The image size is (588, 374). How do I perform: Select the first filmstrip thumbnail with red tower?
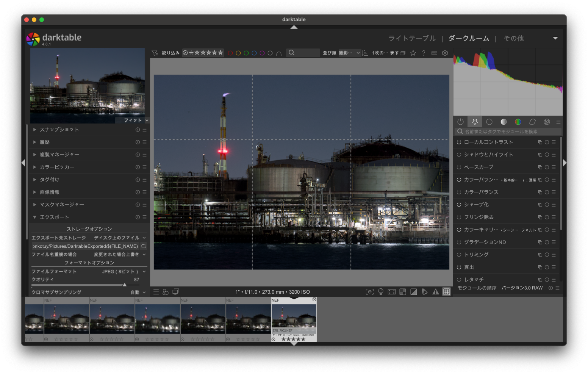tap(67, 319)
